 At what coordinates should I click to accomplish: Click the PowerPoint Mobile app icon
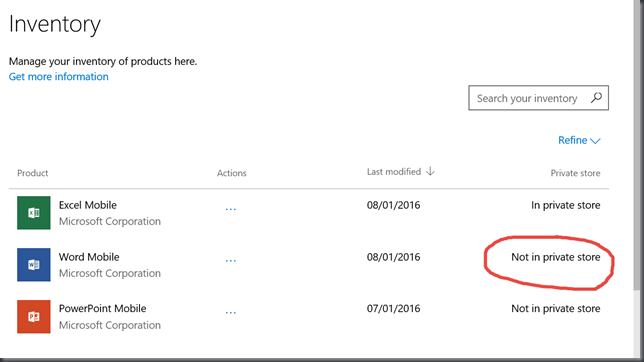pos(34,316)
